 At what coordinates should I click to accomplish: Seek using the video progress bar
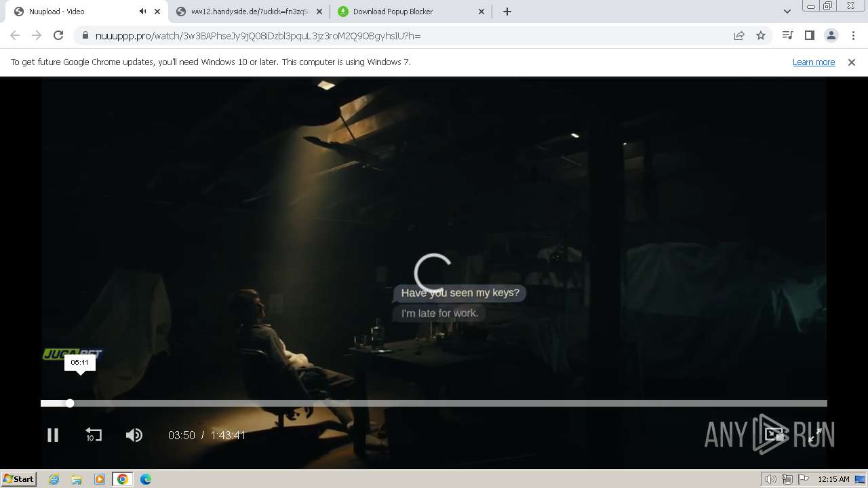434,403
